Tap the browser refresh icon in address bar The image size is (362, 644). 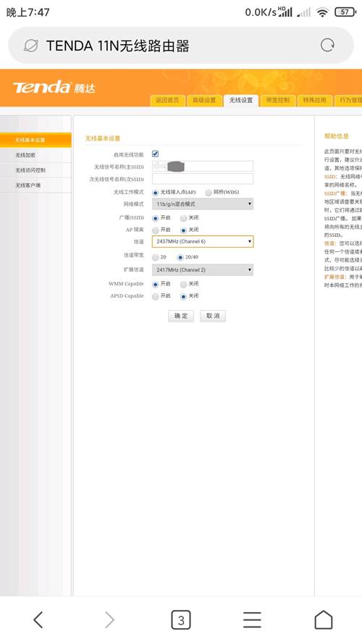[x=327, y=45]
